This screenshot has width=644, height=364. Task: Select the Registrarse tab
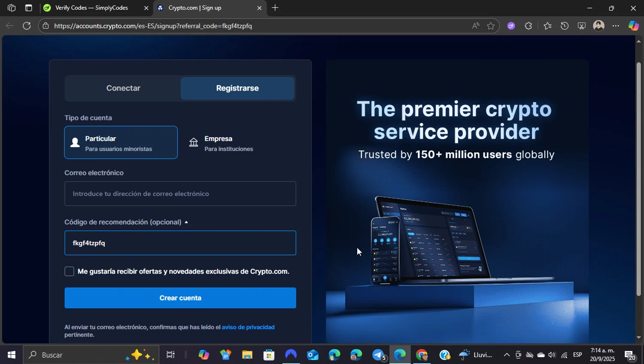(x=237, y=88)
